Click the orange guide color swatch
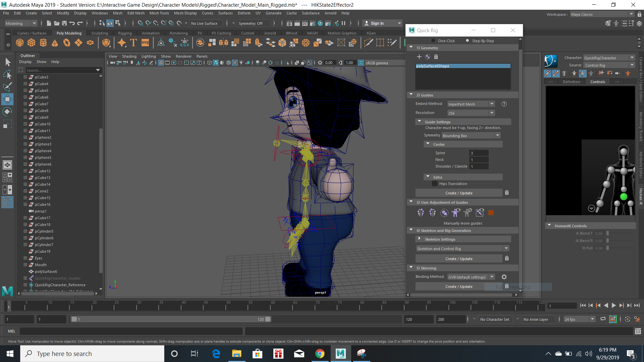Image resolution: width=644 pixels, height=362 pixels. coord(491,213)
